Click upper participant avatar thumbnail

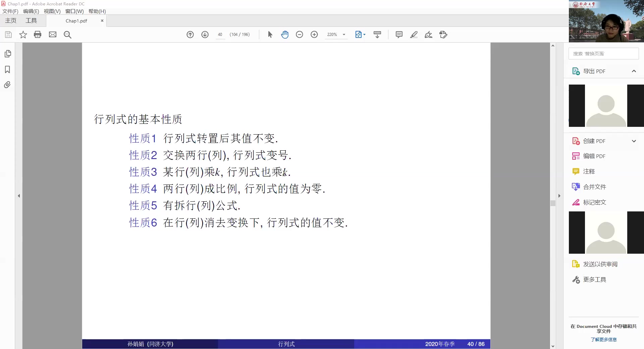(606, 106)
